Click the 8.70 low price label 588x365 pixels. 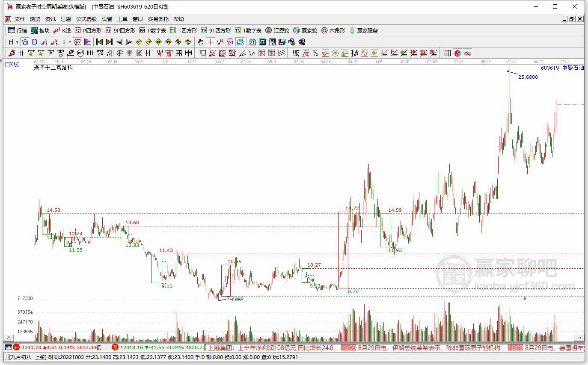[353, 291]
